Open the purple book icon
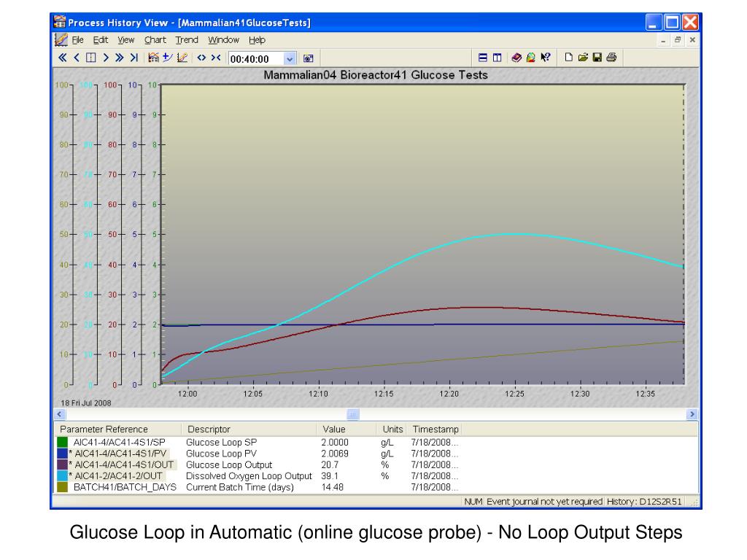 click(516, 58)
